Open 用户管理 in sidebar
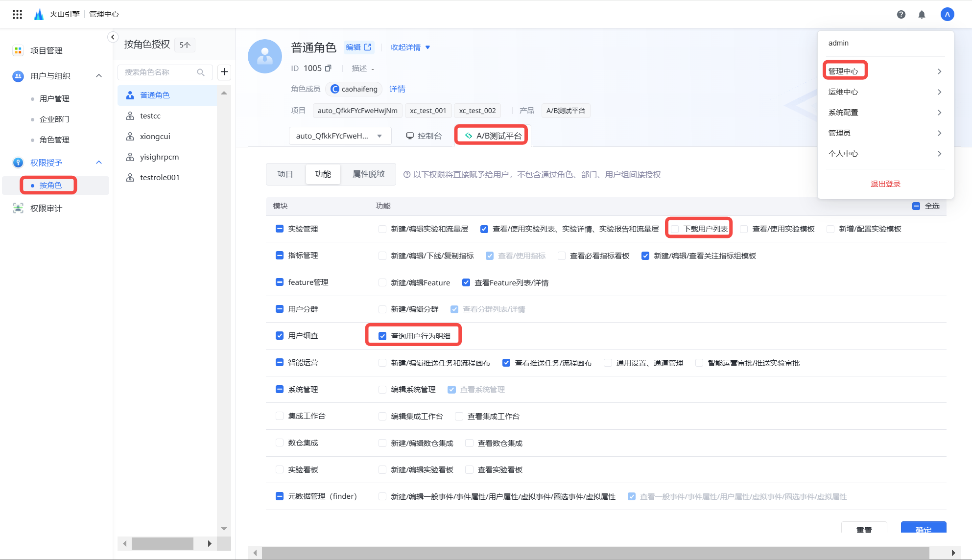Viewport: 972px width, 560px height. (x=54, y=98)
